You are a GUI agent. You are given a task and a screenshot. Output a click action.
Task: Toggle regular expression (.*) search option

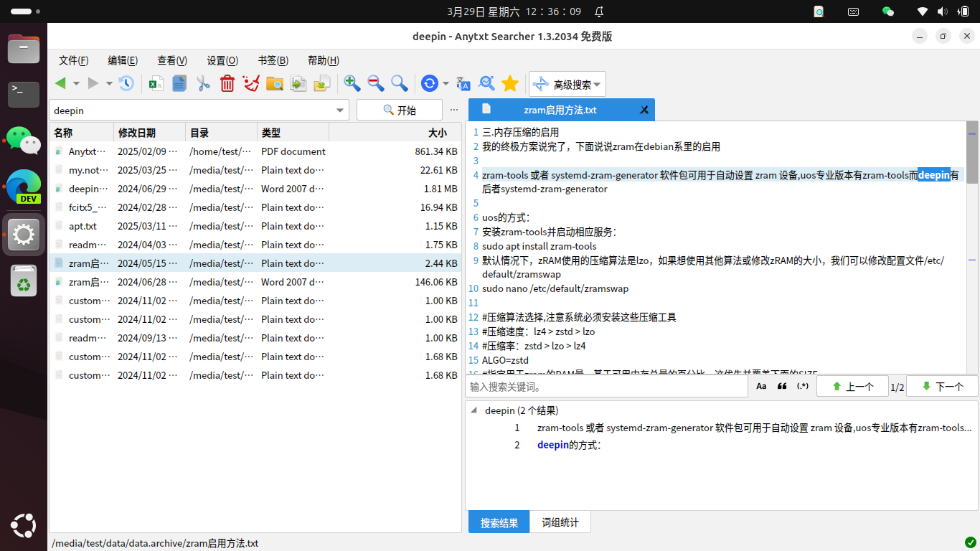pos(803,386)
